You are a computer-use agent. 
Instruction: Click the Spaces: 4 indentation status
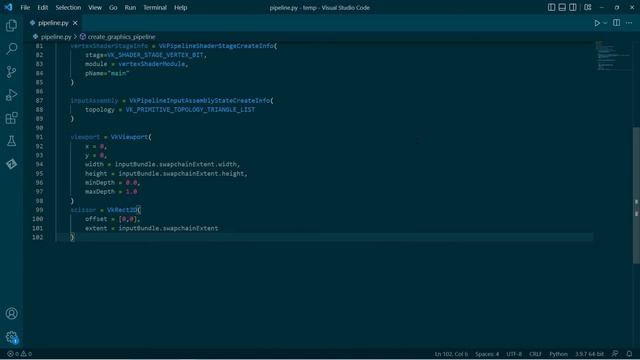(x=487, y=354)
